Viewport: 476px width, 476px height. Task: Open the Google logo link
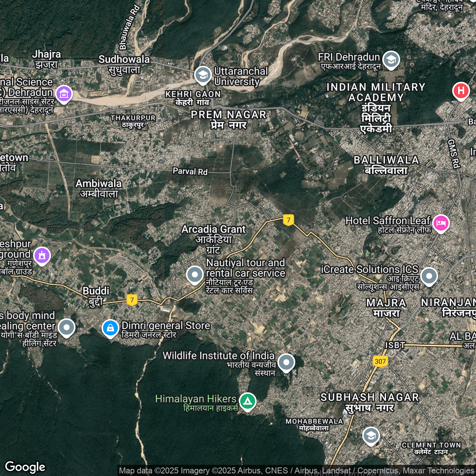(25, 467)
